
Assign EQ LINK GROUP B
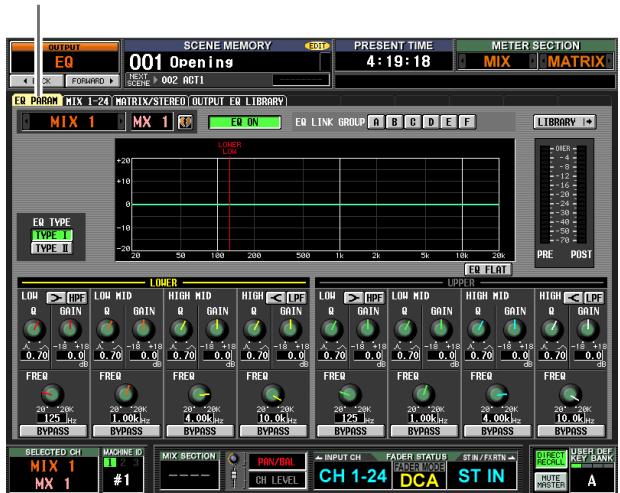pos(394,122)
